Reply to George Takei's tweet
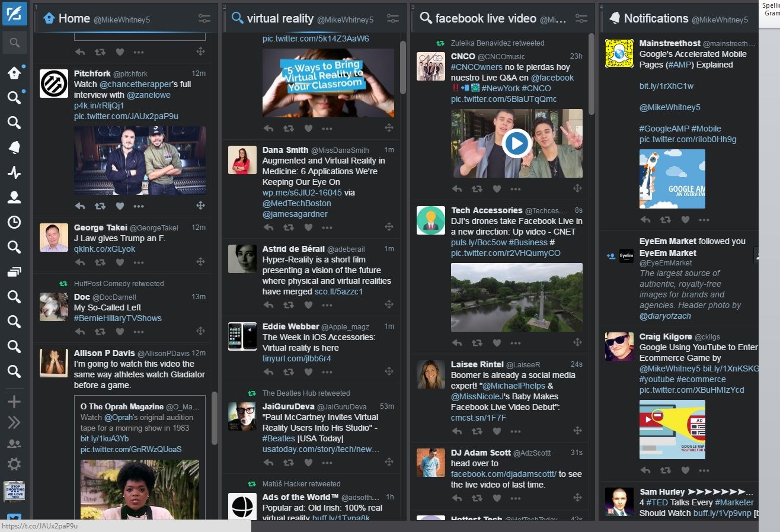This screenshot has height=532, width=780. coord(80,262)
